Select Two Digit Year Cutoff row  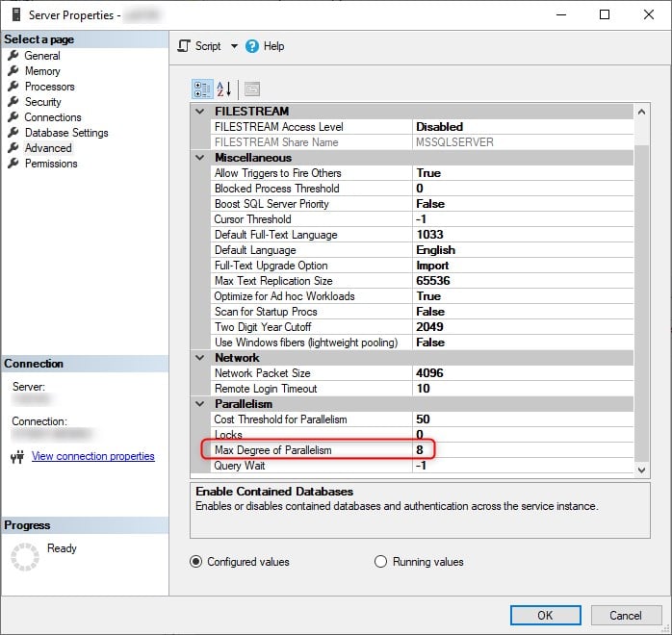pos(422,327)
